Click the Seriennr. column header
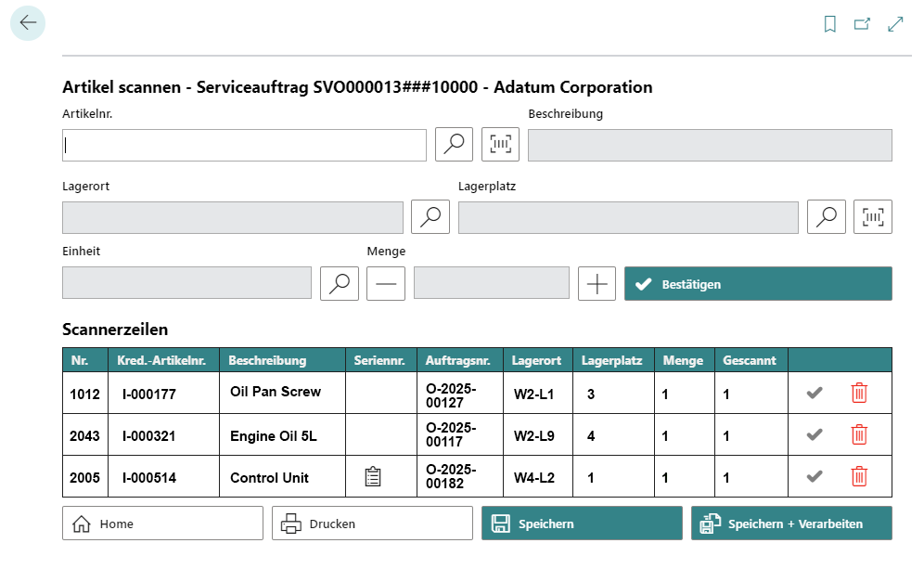 (381, 360)
